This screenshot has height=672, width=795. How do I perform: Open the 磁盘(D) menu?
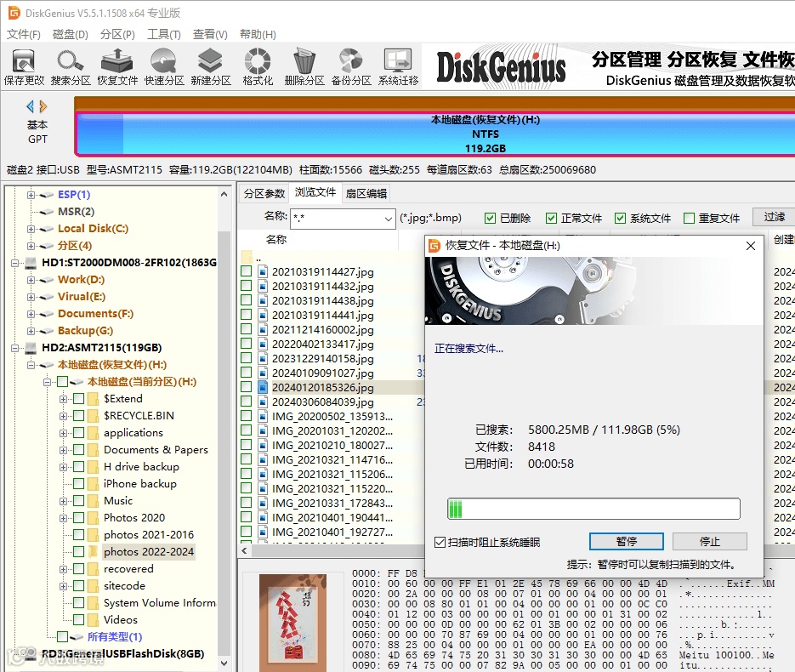[70, 35]
